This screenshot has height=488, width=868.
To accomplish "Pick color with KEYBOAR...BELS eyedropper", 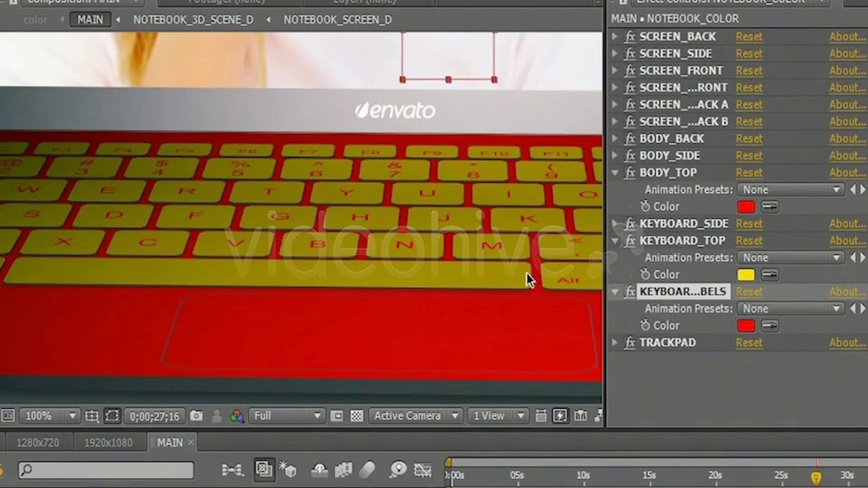I will (770, 325).
